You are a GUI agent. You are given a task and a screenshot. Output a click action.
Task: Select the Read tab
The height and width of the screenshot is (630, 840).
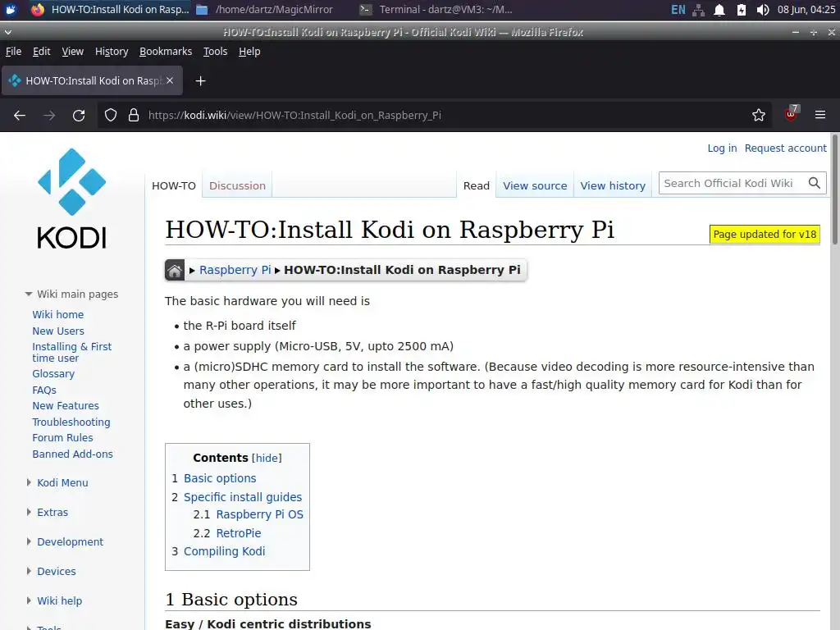click(x=477, y=185)
